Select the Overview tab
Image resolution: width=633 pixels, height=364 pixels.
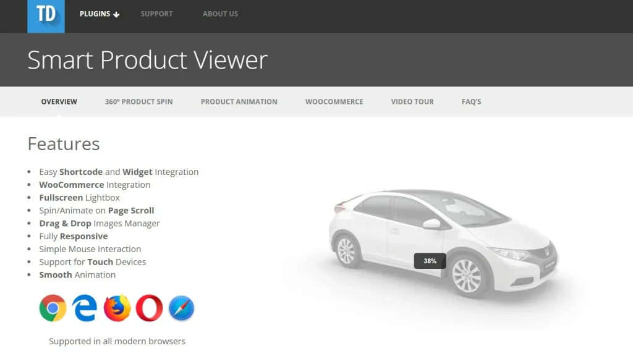coord(59,102)
